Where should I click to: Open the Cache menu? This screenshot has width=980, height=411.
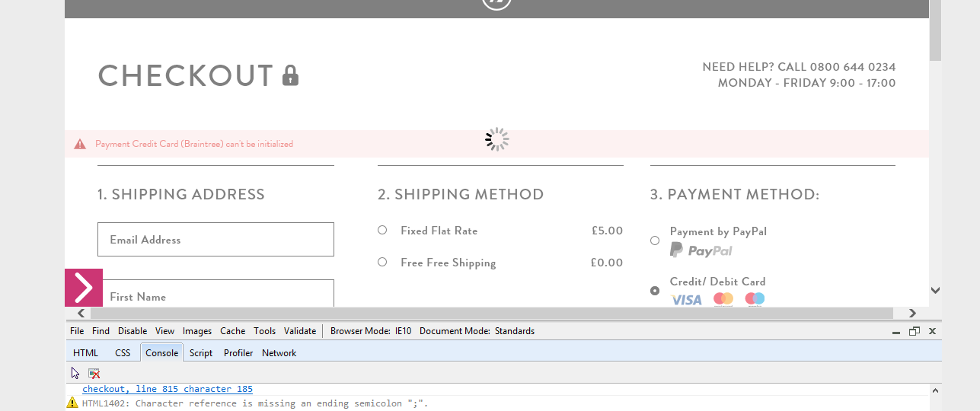coord(233,331)
